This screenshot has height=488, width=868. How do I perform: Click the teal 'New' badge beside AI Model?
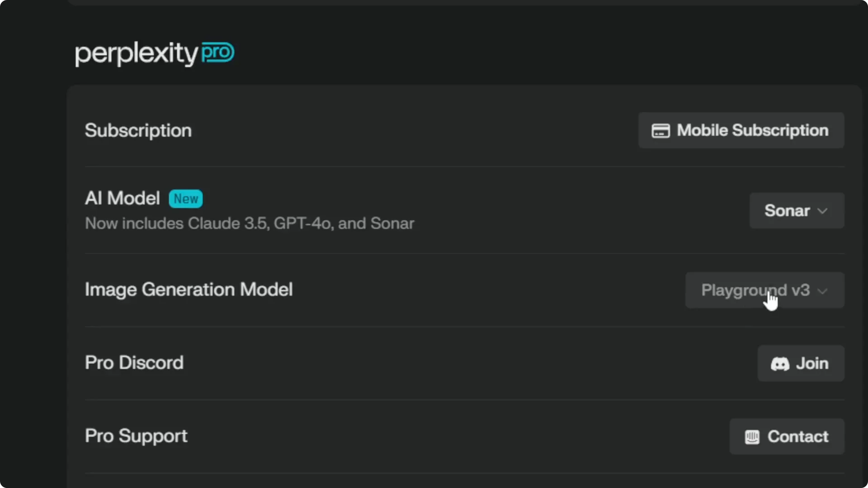pyautogui.click(x=185, y=198)
